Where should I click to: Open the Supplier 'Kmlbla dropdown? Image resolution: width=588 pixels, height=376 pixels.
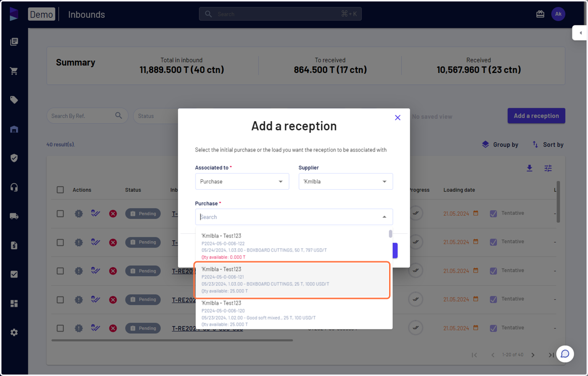coord(345,181)
